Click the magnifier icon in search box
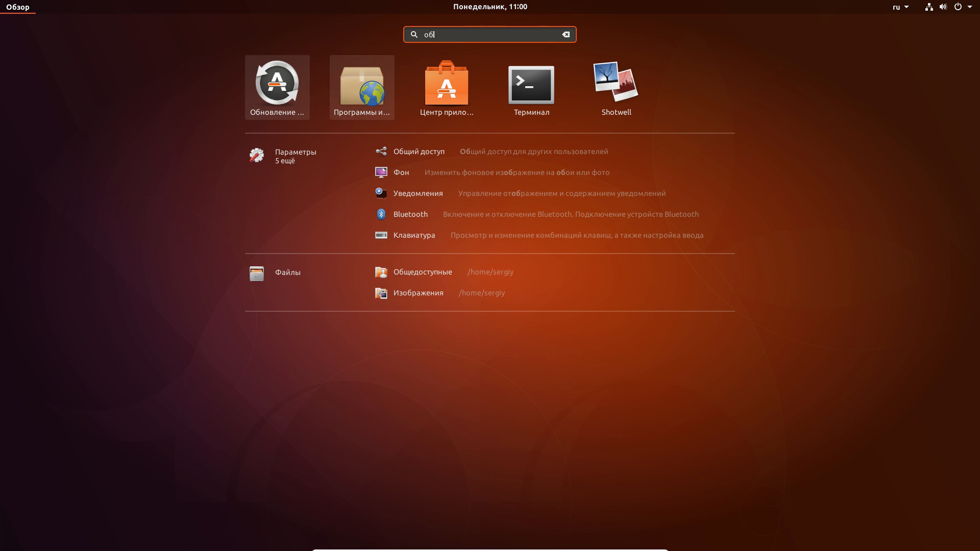The height and width of the screenshot is (551, 980). 414,35
